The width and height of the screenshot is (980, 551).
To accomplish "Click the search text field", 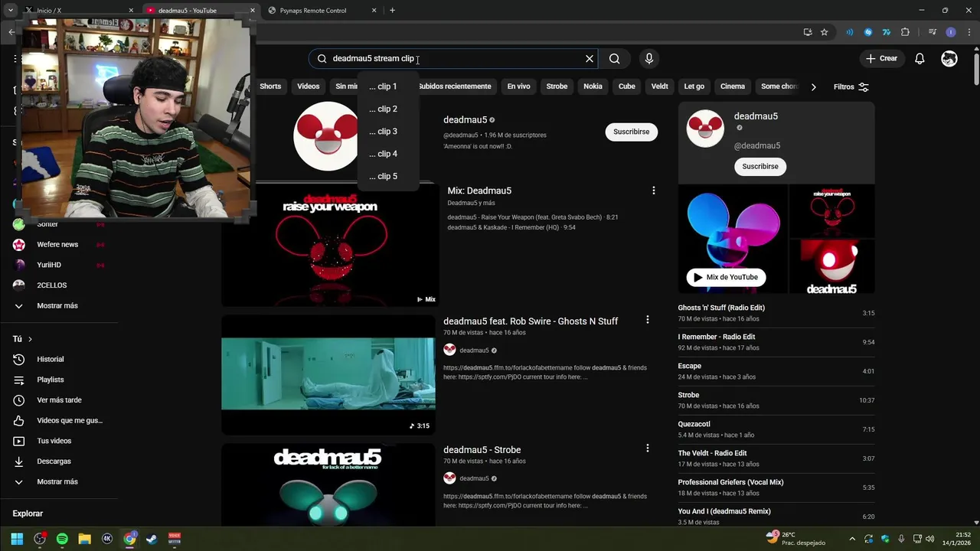I will click(x=452, y=58).
